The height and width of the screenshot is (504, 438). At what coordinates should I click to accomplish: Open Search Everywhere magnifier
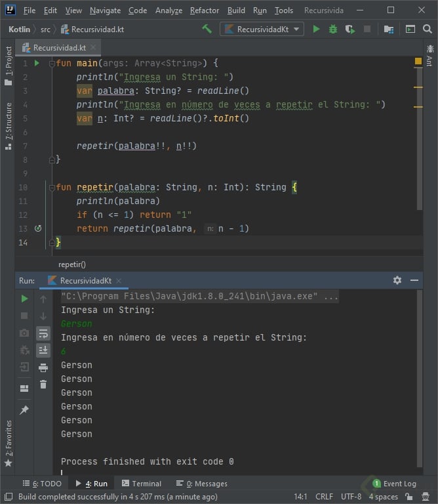(428, 30)
